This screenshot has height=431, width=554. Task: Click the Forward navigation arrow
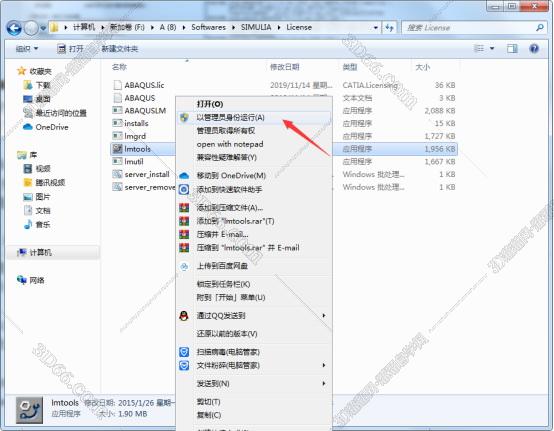[x=31, y=28]
